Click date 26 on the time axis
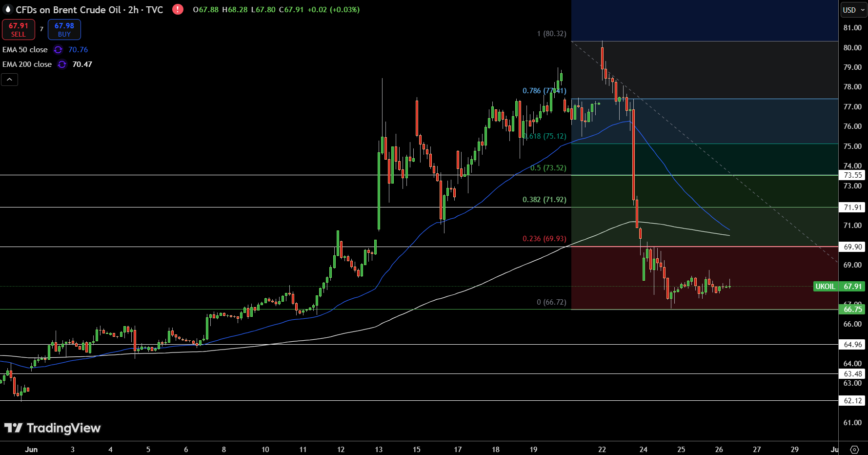868x455 pixels. pyautogui.click(x=719, y=450)
